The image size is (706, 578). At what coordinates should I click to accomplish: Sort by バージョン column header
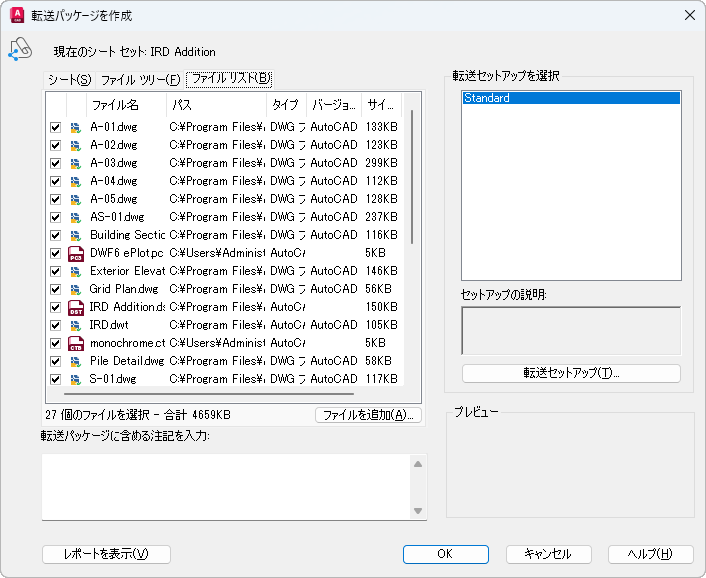tap(334, 105)
